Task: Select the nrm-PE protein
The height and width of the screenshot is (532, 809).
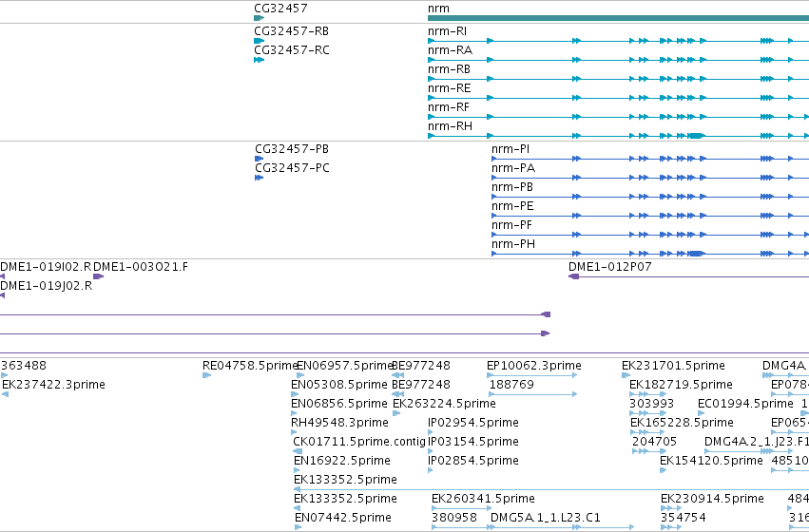Action: click(x=512, y=206)
